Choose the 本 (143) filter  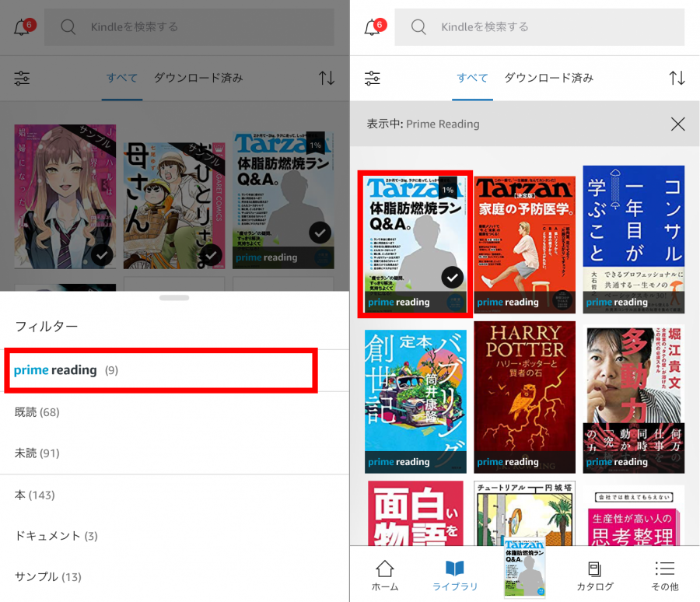tap(174, 495)
